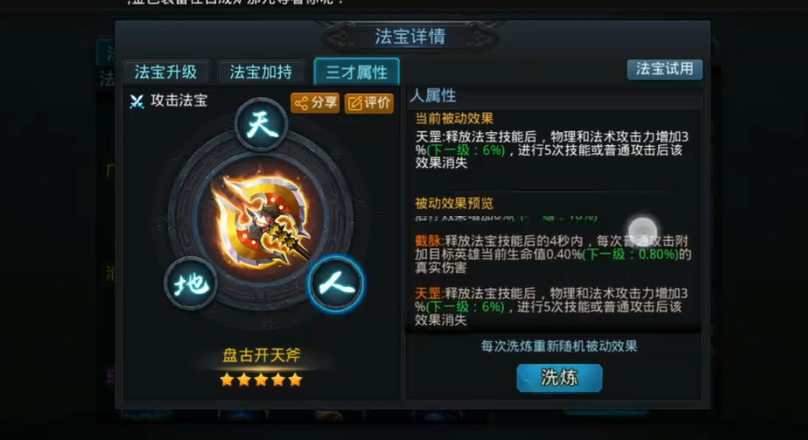Click the 法宝详情 title banner
808x440 pixels.
[x=410, y=37]
